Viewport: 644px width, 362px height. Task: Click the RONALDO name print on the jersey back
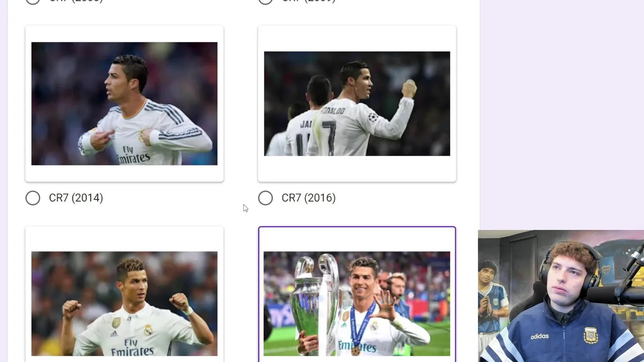[x=334, y=110]
